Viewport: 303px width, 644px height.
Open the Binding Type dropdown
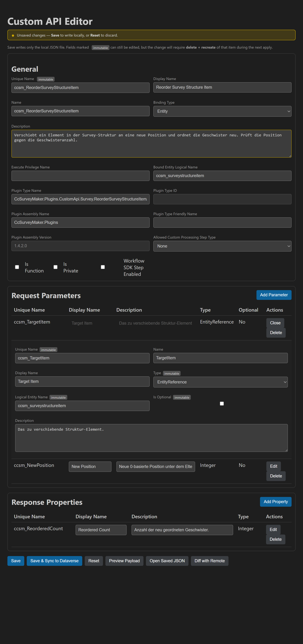tap(222, 111)
